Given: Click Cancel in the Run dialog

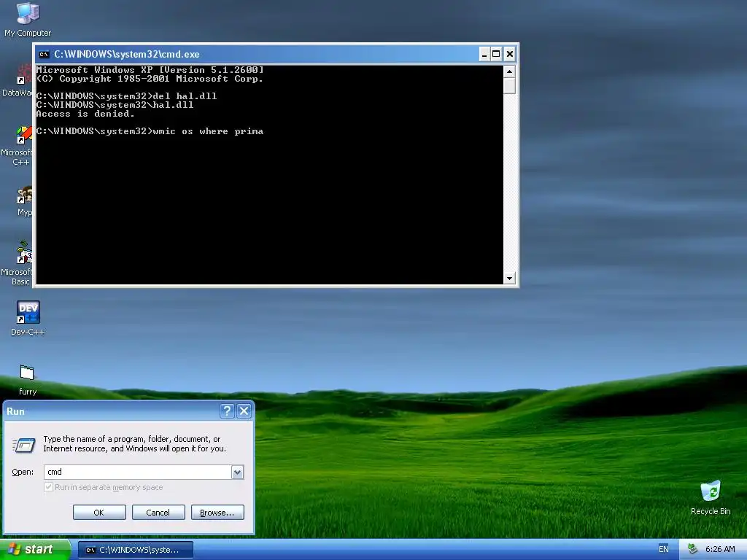Looking at the screenshot, I should tap(158, 513).
